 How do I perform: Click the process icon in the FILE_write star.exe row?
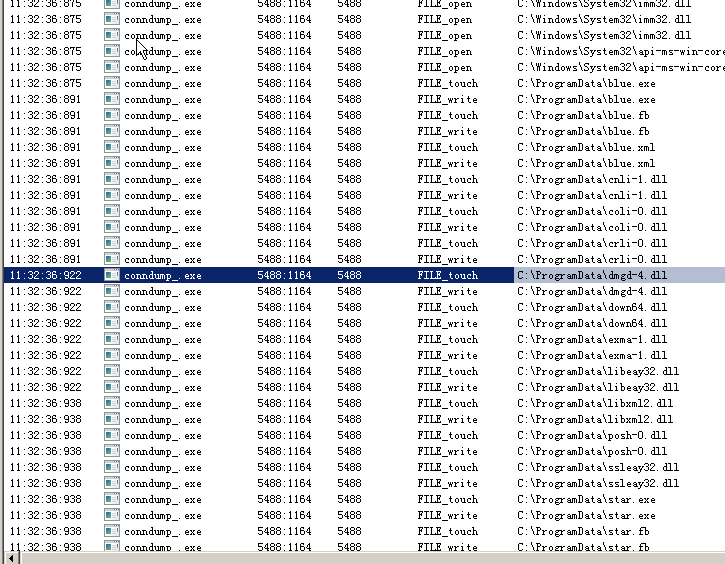(x=112, y=515)
